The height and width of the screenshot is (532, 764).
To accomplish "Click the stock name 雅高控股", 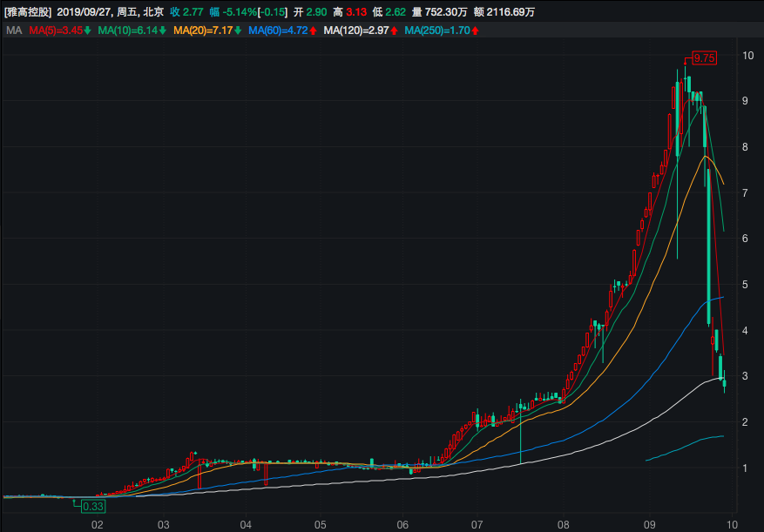I will tap(27, 12).
